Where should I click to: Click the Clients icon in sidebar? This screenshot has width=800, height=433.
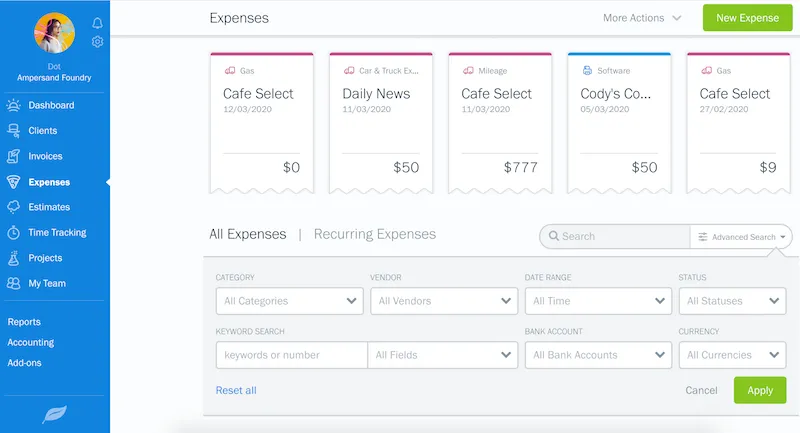[x=14, y=131]
